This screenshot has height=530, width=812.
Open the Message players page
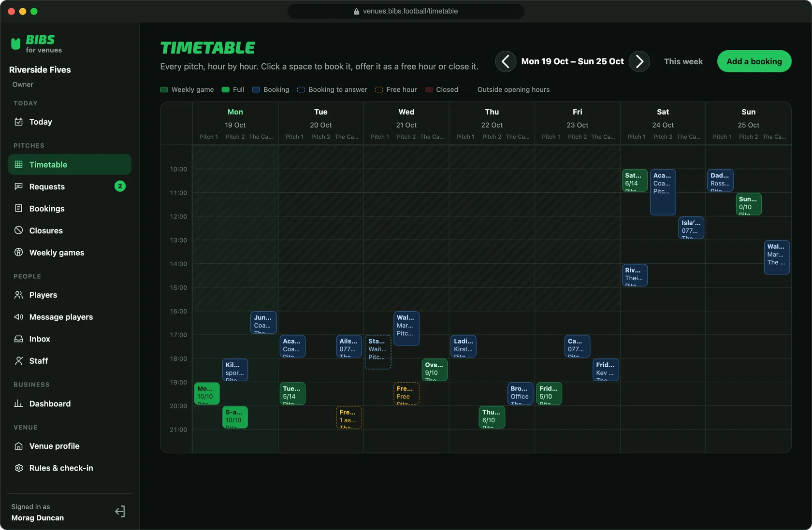[70, 317]
